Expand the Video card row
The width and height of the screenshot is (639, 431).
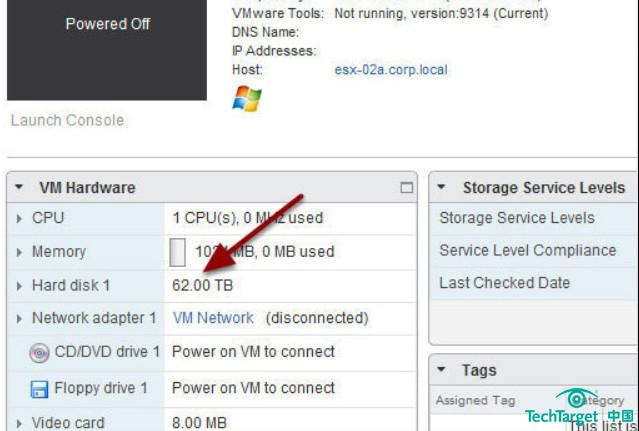(x=19, y=423)
